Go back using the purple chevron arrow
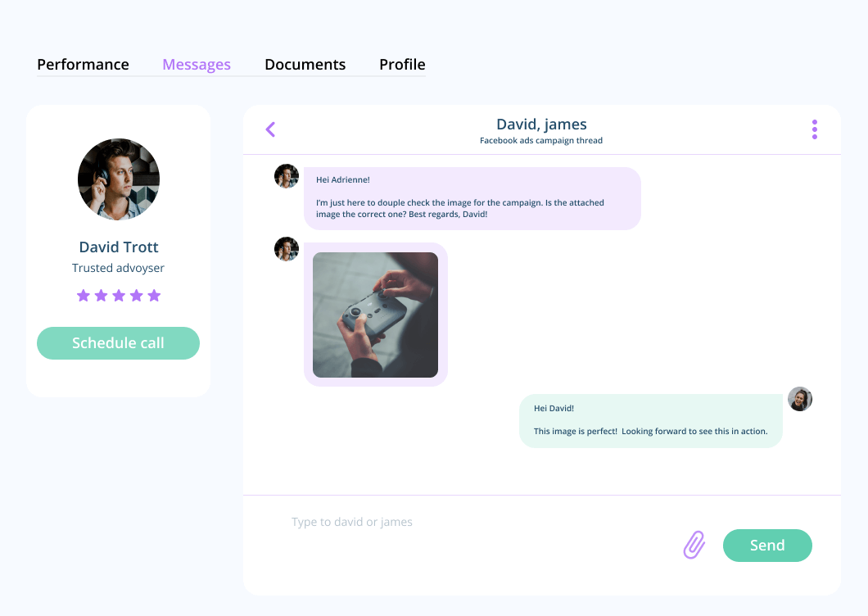This screenshot has width=868, height=616. tap(271, 129)
